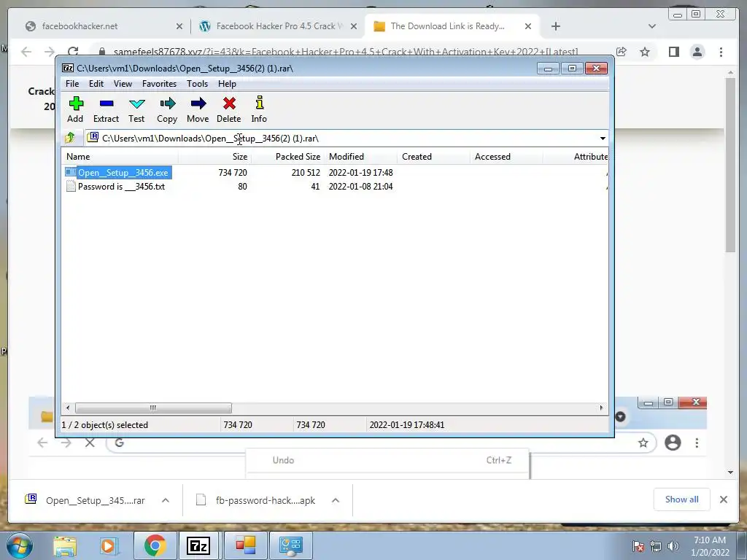Sort by the Name column header
This screenshot has height=560, width=747.
[120, 157]
